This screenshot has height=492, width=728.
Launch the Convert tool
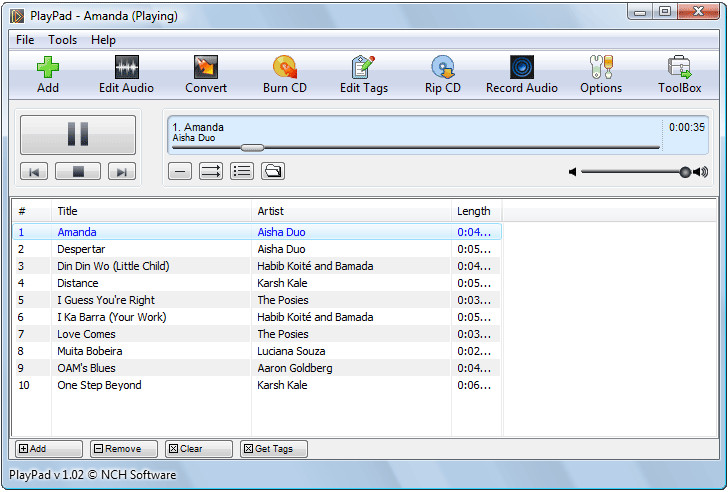[206, 74]
